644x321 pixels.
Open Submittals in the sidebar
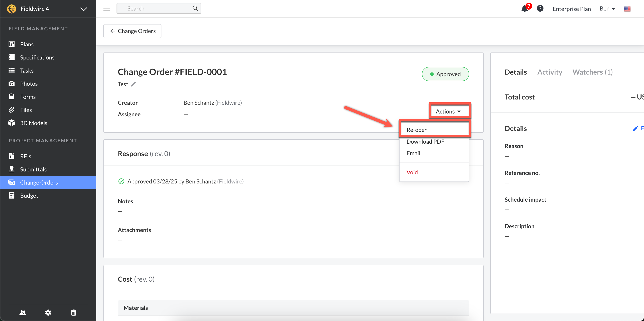click(33, 169)
